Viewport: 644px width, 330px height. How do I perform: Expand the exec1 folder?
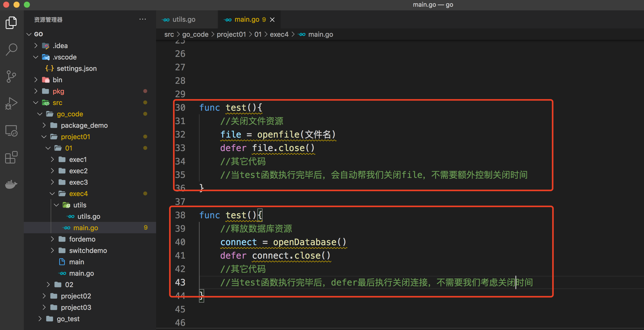tap(78, 160)
